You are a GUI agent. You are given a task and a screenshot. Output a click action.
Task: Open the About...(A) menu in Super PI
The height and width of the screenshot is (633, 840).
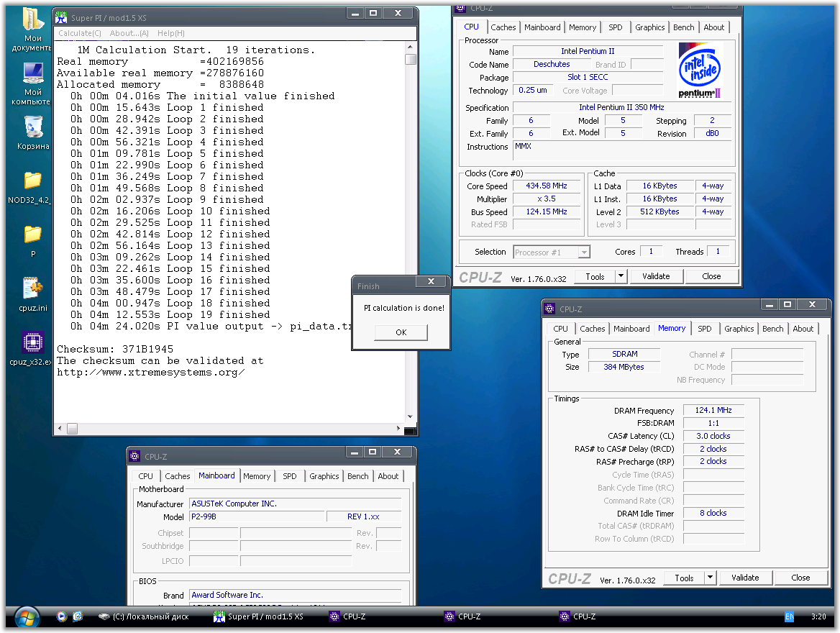(x=129, y=33)
